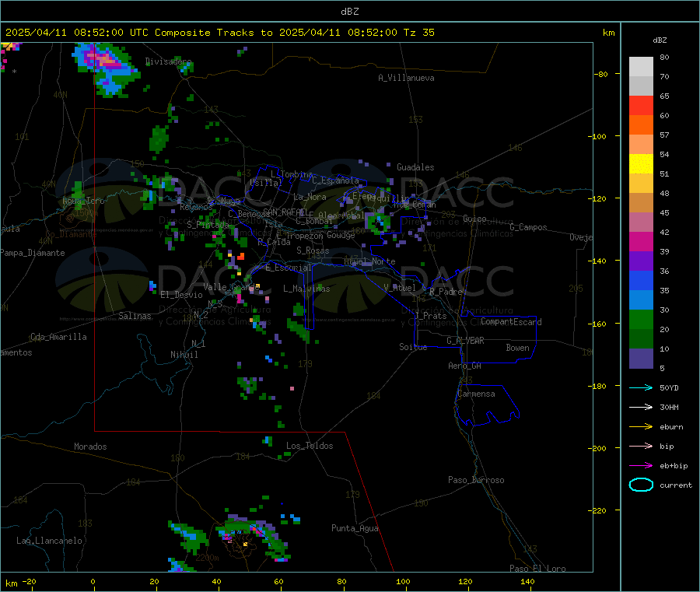Click the Los_Toldos map label
The image size is (700, 592).
tap(310, 446)
